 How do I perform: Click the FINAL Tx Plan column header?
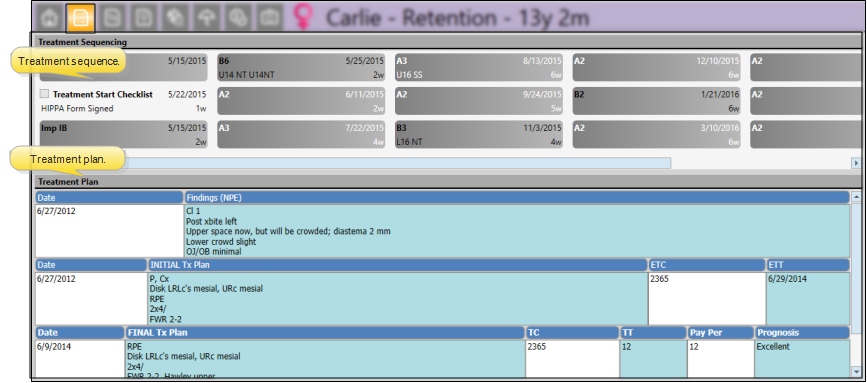(x=325, y=333)
